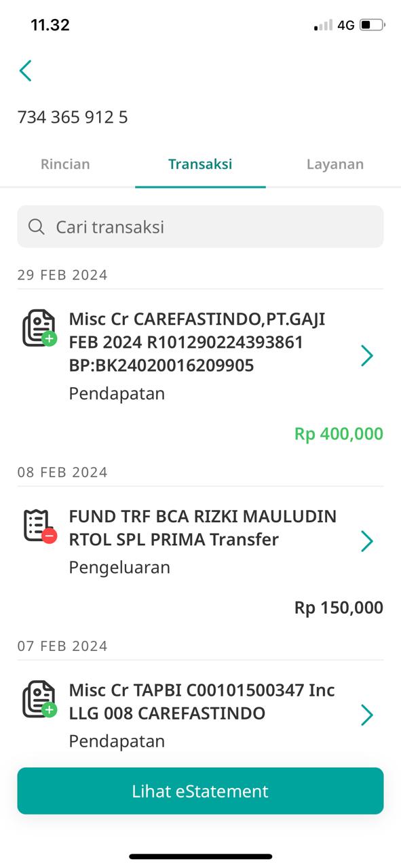Tap account number 734 365 912 5
This screenshot has width=401, height=868.
coord(73,117)
